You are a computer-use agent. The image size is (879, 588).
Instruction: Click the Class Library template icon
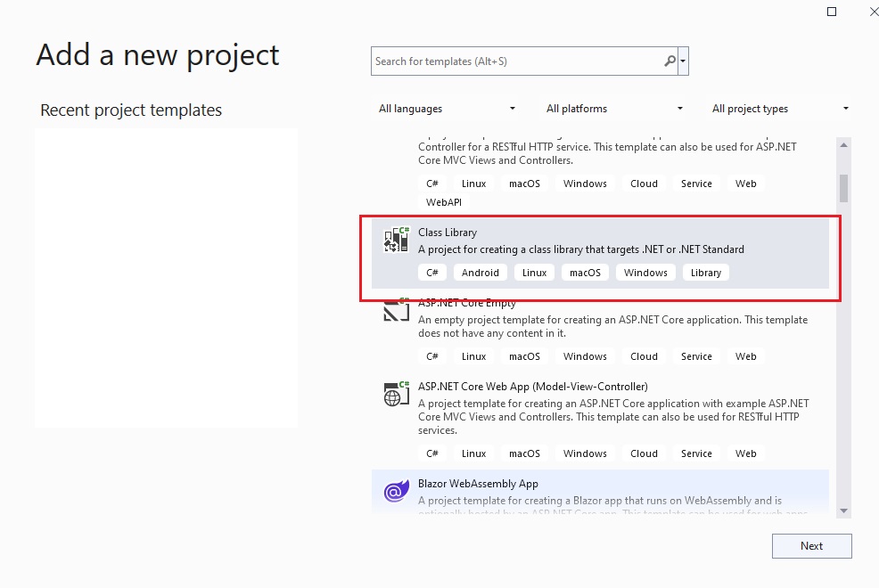pos(397,240)
